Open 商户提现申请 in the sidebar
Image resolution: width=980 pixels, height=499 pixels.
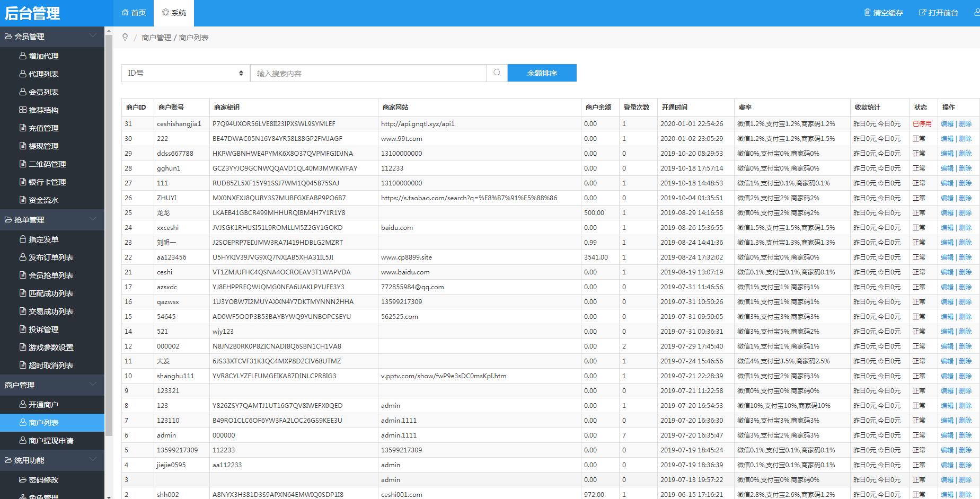point(52,440)
